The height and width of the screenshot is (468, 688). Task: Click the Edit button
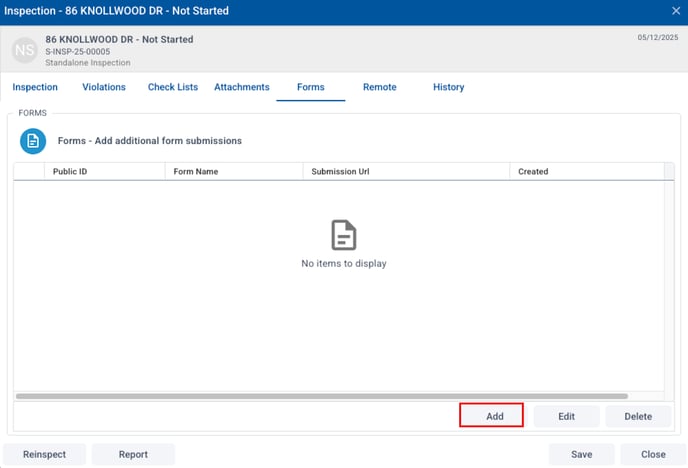[x=566, y=416]
